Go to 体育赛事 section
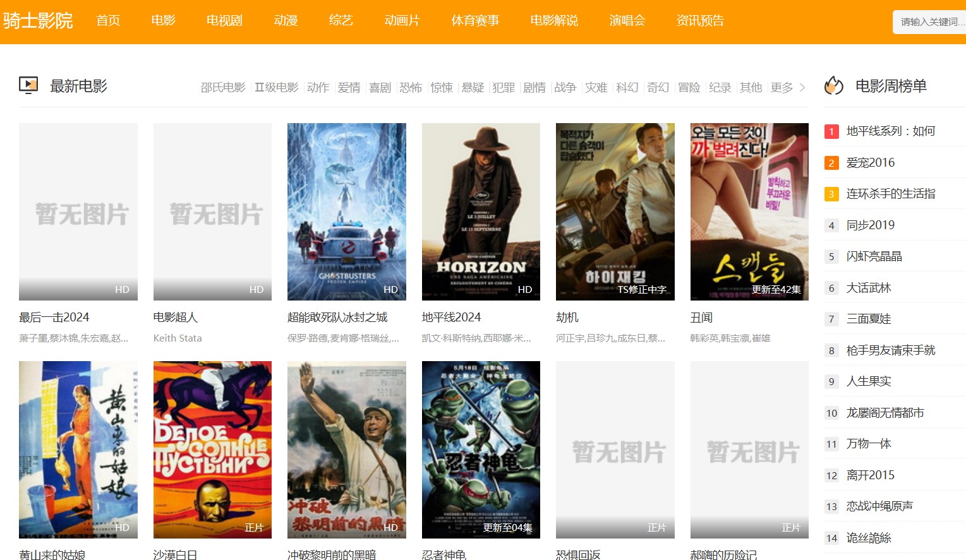This screenshot has height=560, width=966. [475, 20]
